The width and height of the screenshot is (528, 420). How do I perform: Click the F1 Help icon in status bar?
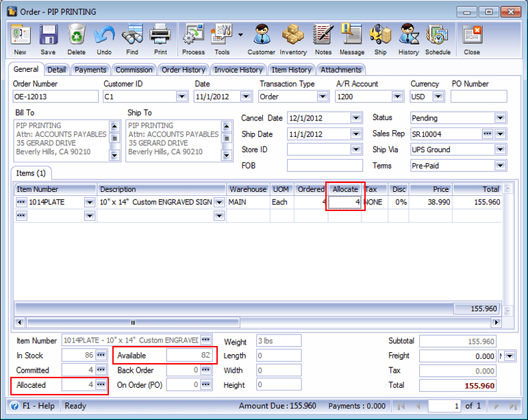pyautogui.click(x=14, y=406)
